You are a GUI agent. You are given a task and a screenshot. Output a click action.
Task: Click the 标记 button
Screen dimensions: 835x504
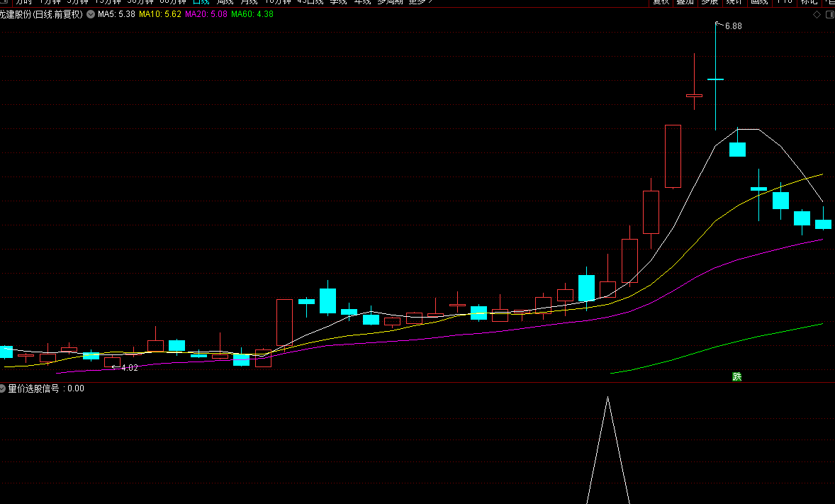pyautogui.click(x=809, y=2)
